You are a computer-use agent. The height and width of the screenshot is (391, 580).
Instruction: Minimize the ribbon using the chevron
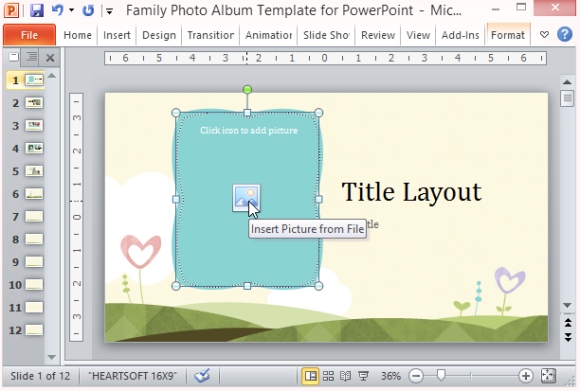(x=544, y=35)
